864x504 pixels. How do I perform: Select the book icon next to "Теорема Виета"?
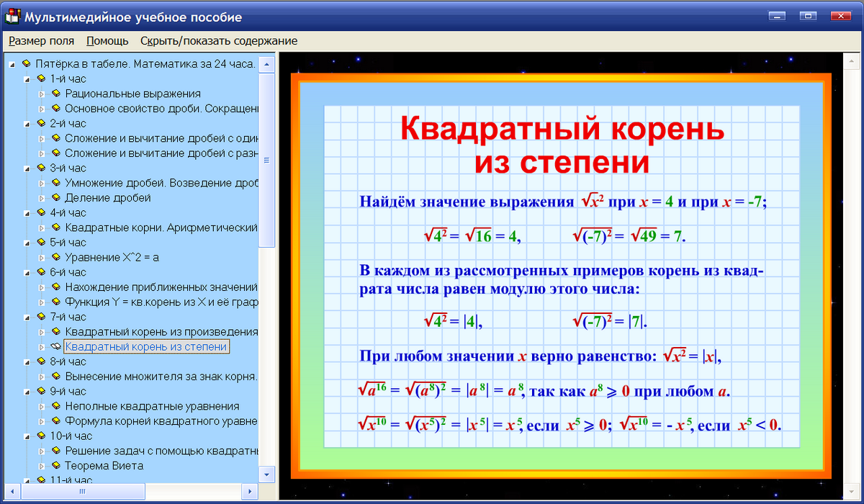56,465
